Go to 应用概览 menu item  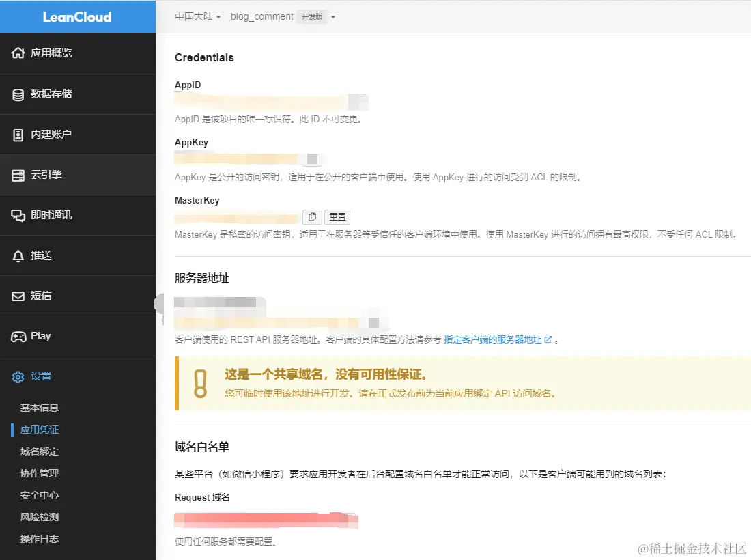[x=78, y=53]
